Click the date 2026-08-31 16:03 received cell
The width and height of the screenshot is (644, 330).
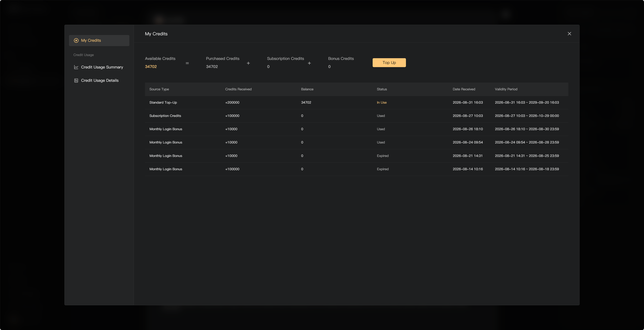click(468, 102)
